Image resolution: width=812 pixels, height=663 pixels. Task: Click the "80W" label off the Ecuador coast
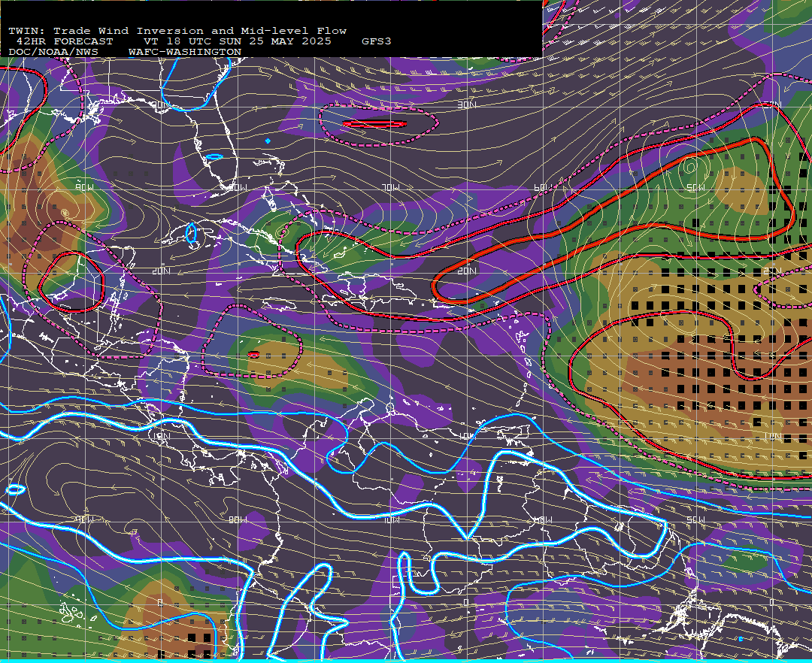pos(238,519)
